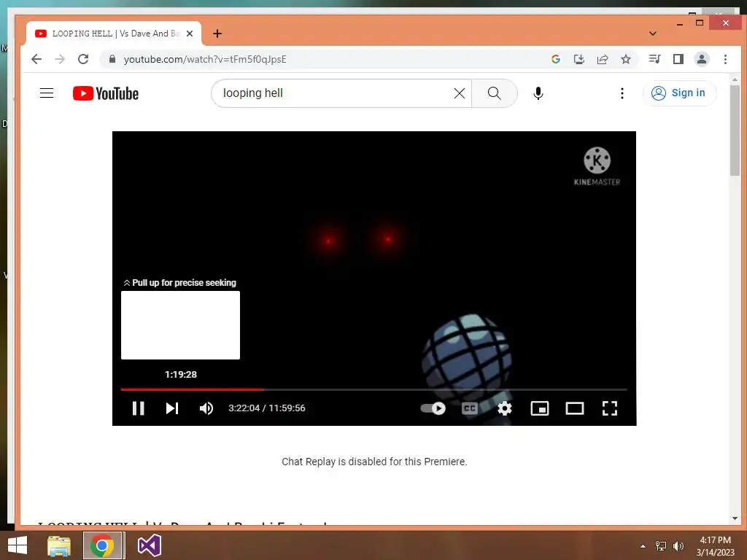This screenshot has height=560, width=747.
Task: Reload the current page
Action: (x=83, y=59)
